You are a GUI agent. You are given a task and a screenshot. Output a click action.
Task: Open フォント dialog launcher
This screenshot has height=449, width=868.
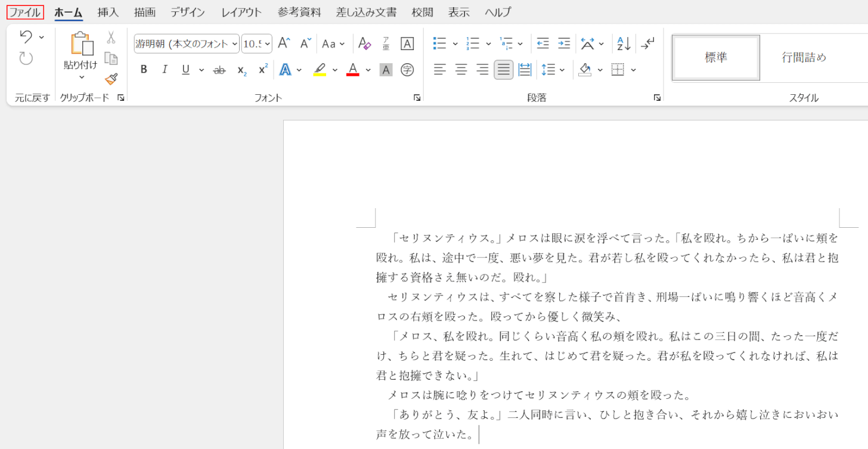pyautogui.click(x=417, y=98)
